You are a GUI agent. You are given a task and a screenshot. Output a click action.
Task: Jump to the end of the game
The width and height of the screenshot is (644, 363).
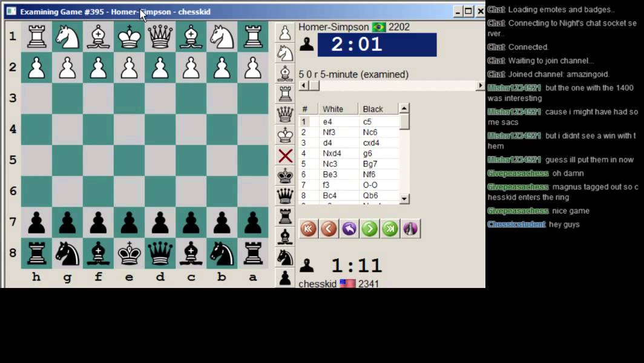click(390, 229)
